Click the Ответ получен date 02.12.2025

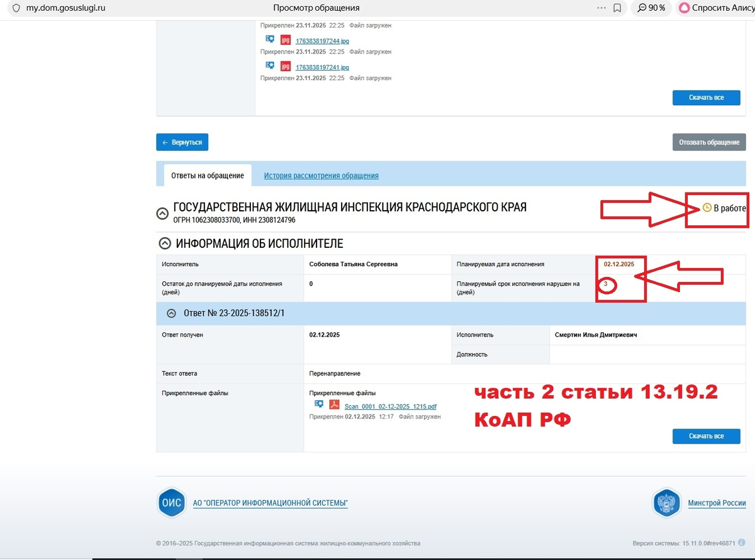325,335
